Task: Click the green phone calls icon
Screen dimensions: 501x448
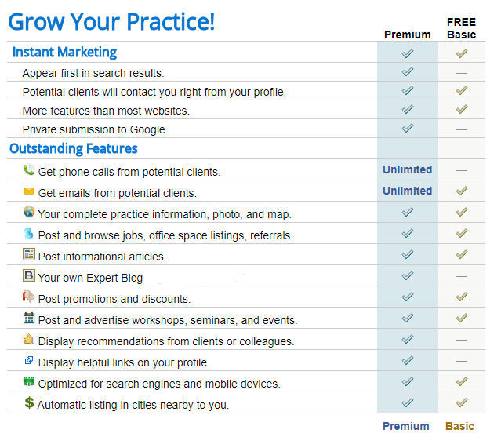Action: (29, 169)
